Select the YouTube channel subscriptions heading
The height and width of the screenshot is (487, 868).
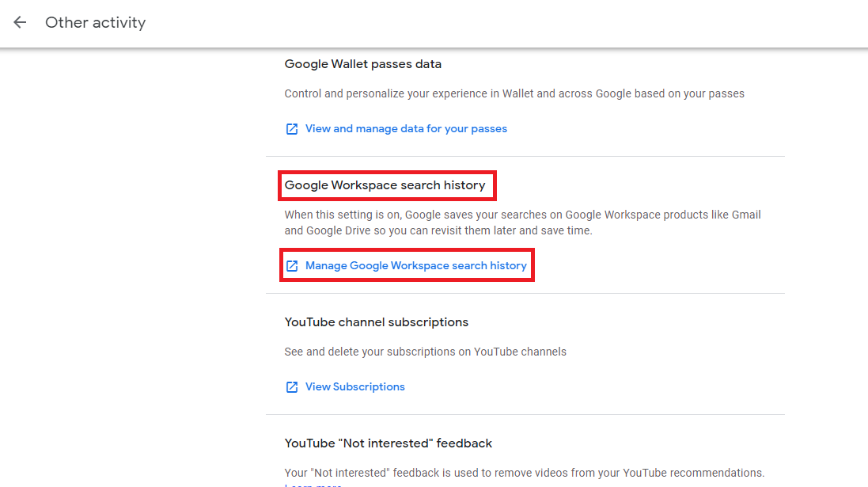click(x=377, y=322)
